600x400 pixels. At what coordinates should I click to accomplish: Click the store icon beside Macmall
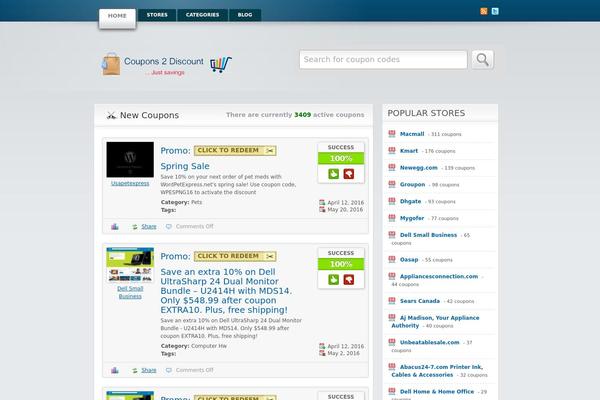click(x=392, y=134)
